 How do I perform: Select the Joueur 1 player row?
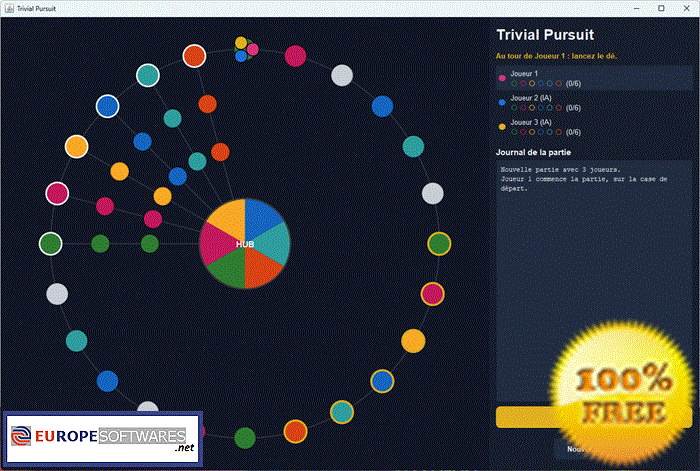click(594, 79)
